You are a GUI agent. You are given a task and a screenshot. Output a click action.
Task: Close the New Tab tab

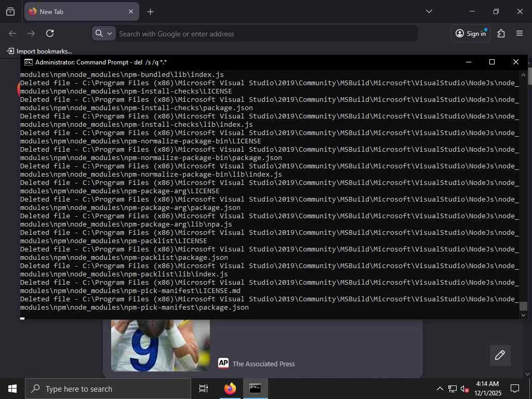(131, 11)
